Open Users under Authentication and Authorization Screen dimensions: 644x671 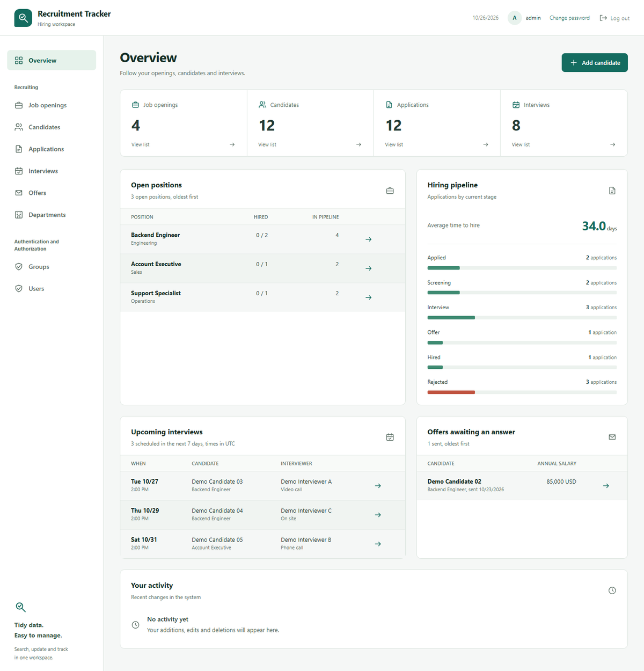pos(52,289)
